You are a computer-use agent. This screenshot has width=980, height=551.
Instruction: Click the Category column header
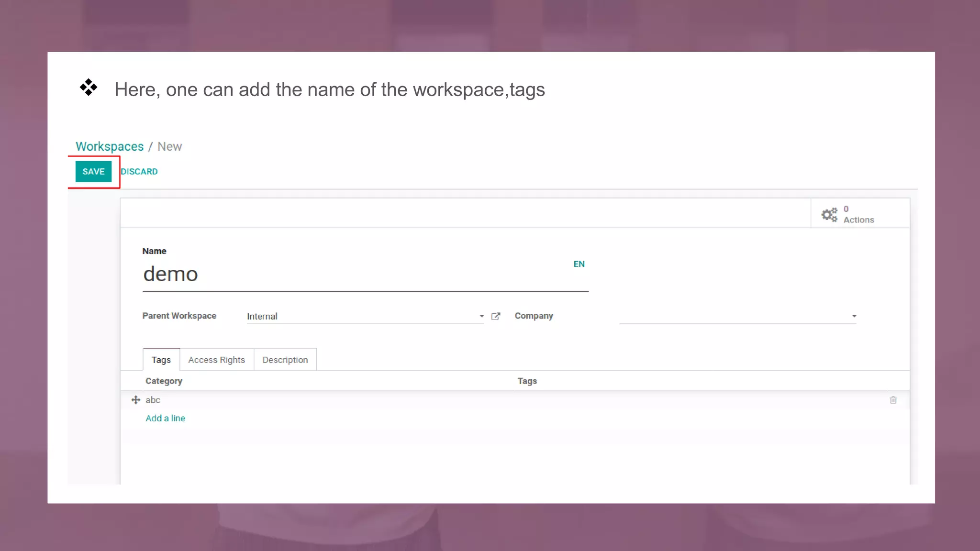(164, 381)
